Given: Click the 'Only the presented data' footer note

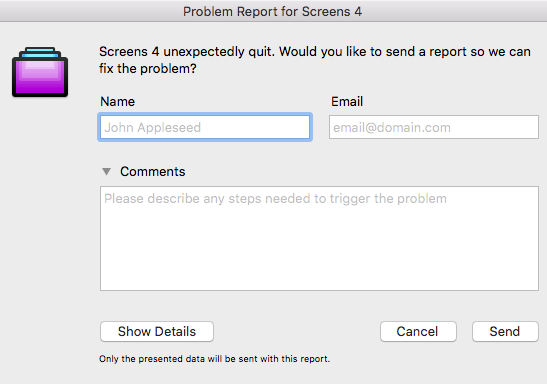Looking at the screenshot, I should (214, 359).
